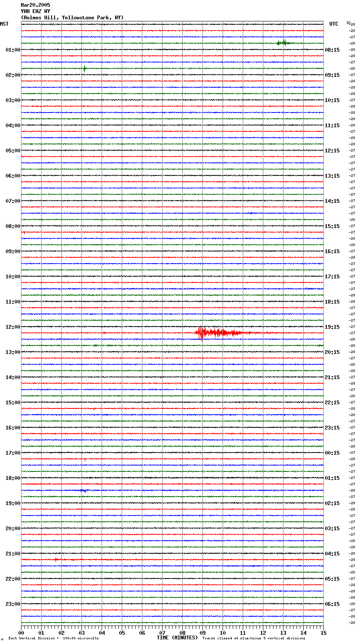
Task: Click the "02:00" MST time label
Action: (13, 75)
